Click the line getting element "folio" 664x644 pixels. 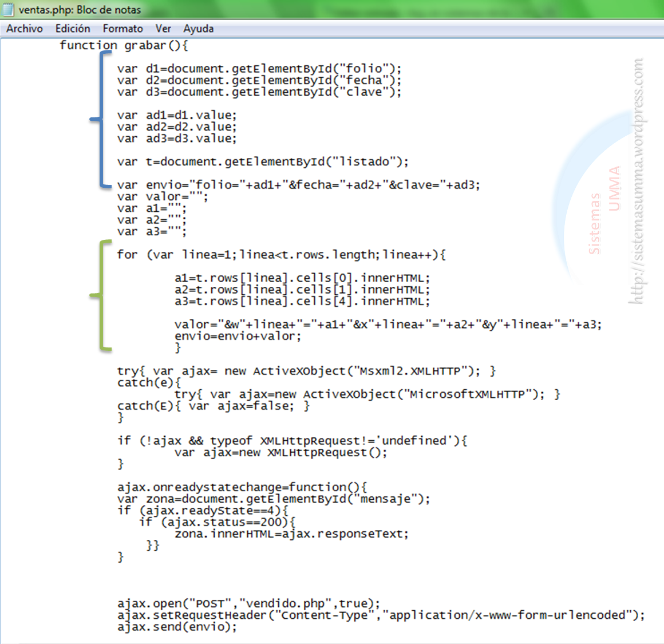tap(259, 69)
